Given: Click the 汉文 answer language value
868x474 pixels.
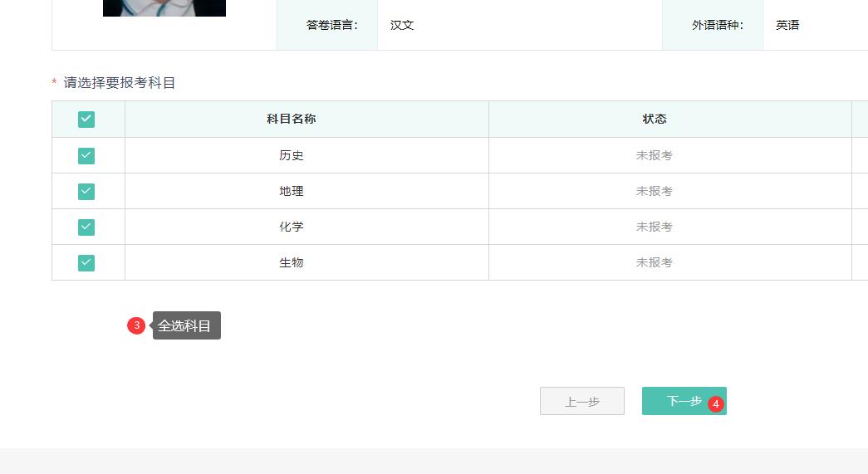Looking at the screenshot, I should (402, 26).
